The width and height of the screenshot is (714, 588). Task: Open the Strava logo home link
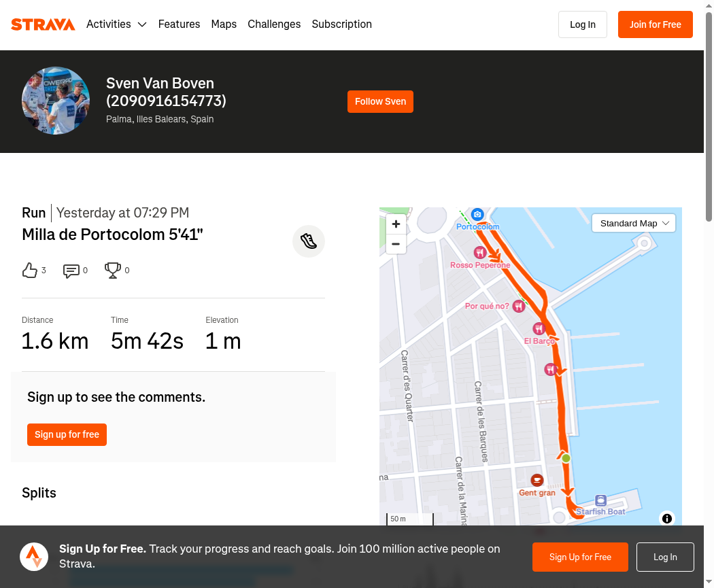coord(43,24)
